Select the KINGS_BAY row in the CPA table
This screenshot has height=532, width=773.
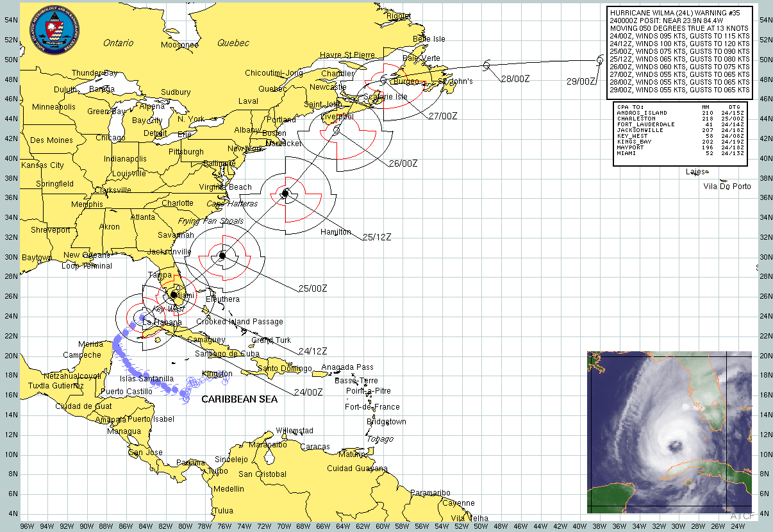click(x=680, y=142)
